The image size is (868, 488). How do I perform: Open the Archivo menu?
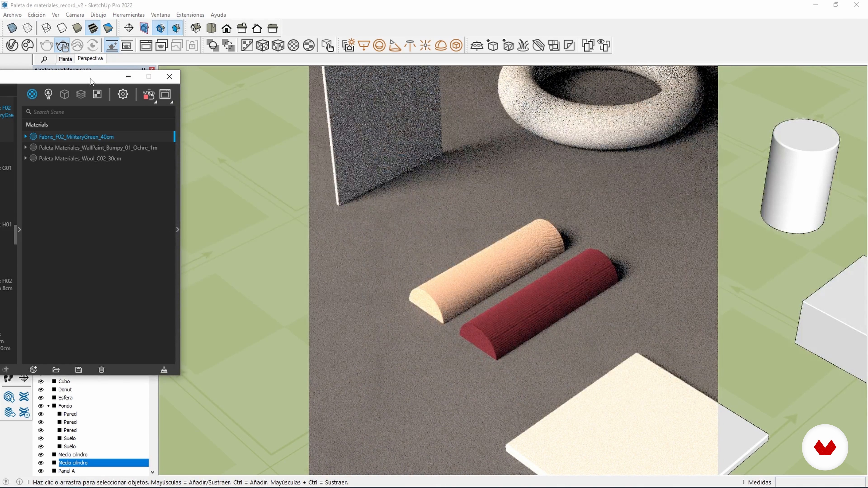[x=12, y=15]
